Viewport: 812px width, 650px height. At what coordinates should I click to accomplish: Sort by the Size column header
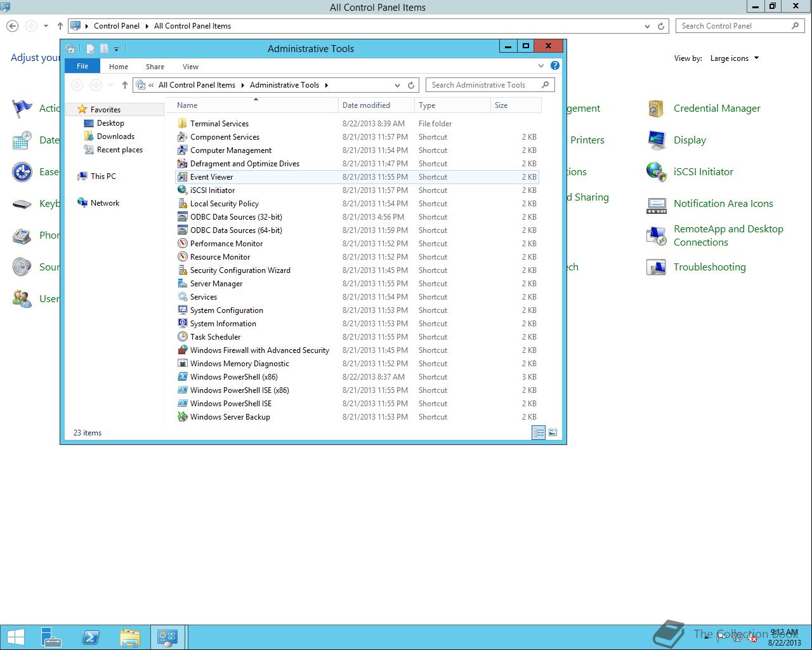point(516,105)
